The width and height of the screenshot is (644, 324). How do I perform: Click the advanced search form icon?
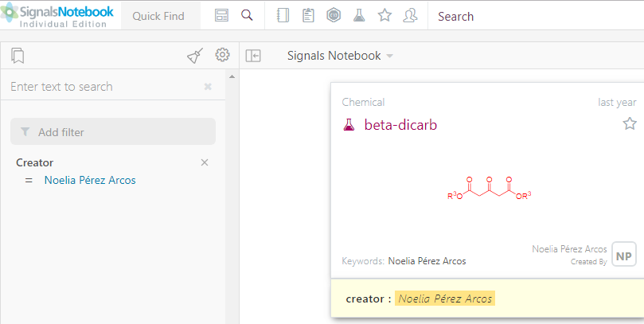pyautogui.click(x=221, y=16)
